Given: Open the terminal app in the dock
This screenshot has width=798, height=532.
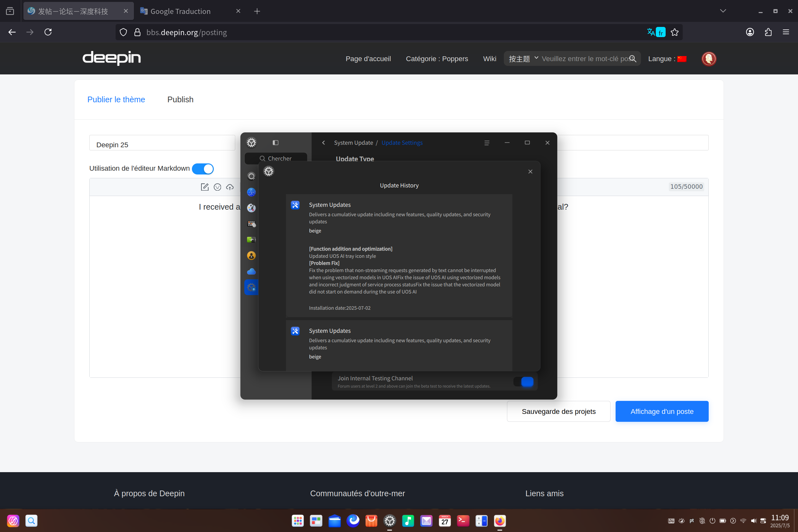Looking at the screenshot, I should coord(463,521).
